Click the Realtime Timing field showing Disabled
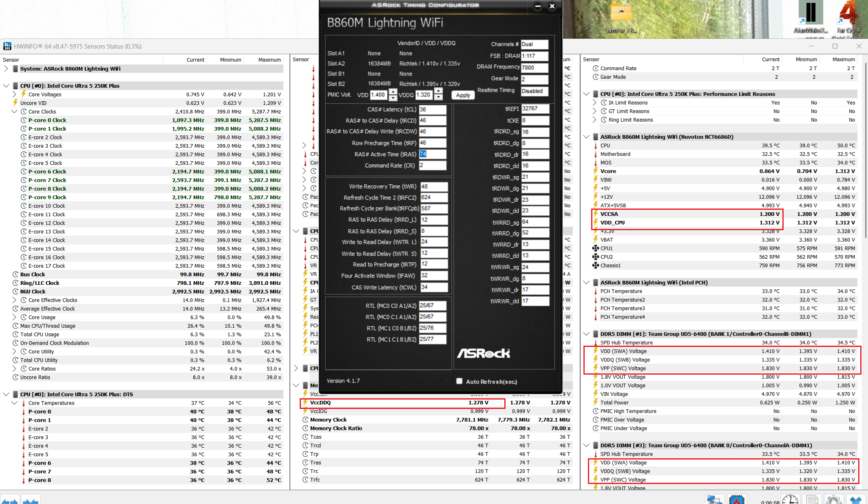The height and width of the screenshot is (504, 868). point(534,91)
